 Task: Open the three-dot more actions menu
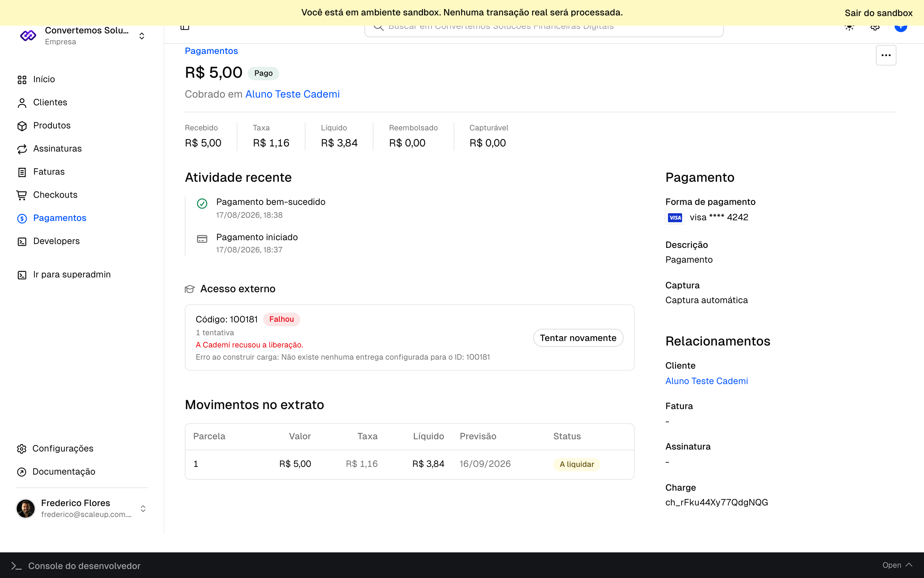coord(886,56)
